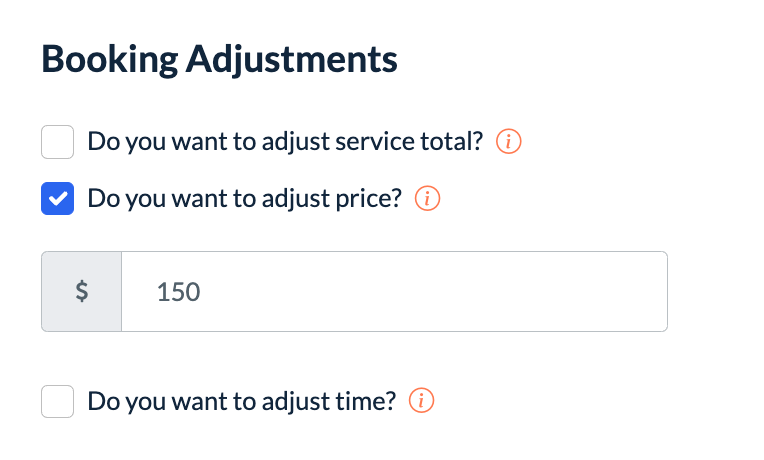Viewport: 764px width, 460px height.
Task: Enable the adjust service total checkbox
Action: 58,142
